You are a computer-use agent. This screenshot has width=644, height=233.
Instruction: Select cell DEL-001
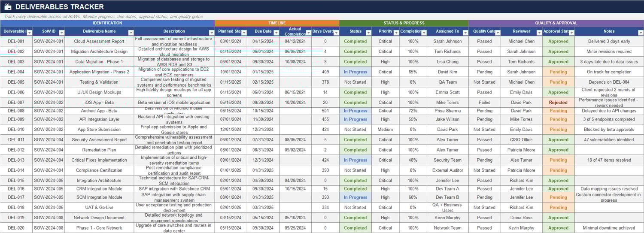click(x=16, y=42)
